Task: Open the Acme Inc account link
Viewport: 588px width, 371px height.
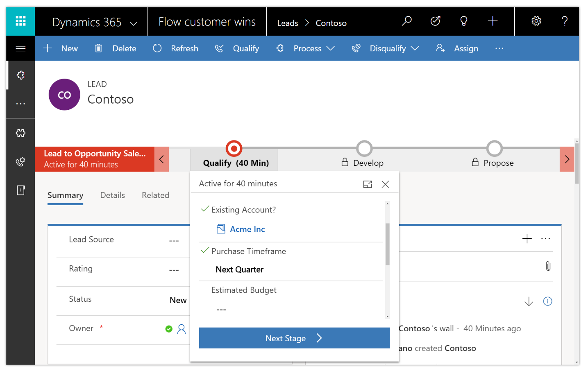Action: pyautogui.click(x=247, y=229)
